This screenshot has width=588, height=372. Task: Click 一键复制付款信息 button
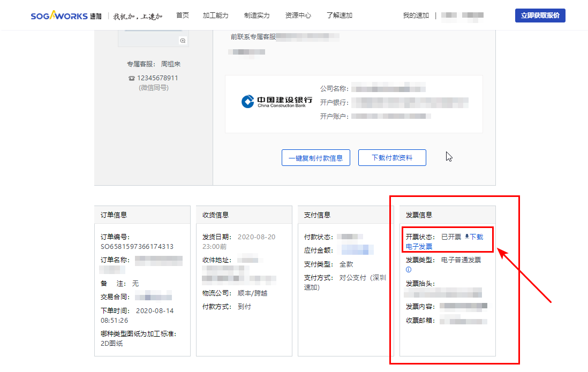pyautogui.click(x=315, y=158)
